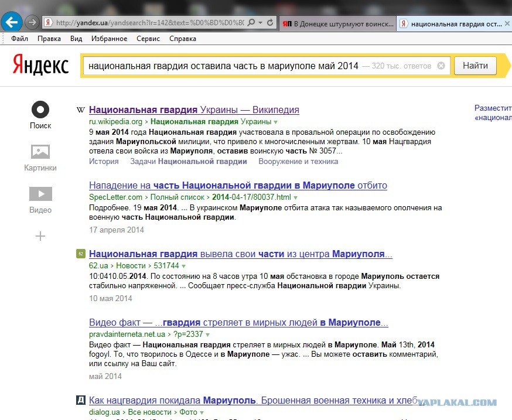This screenshot has height=420, width=512.
Task: Click 'Новости' breadcrumb under 62.ua
Action: tap(131, 266)
